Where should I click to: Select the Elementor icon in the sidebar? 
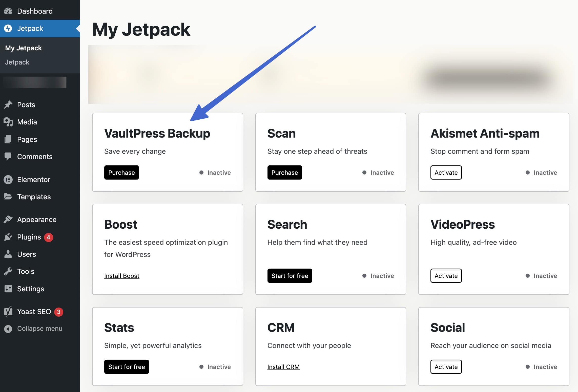pos(9,180)
